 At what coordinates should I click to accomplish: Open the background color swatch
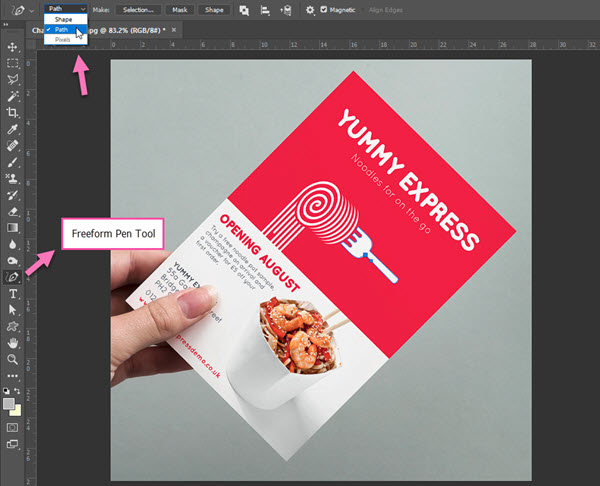16,411
